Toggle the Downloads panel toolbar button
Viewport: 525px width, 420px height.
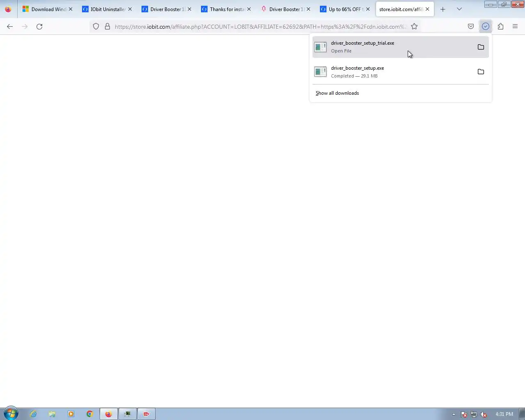pos(486,27)
